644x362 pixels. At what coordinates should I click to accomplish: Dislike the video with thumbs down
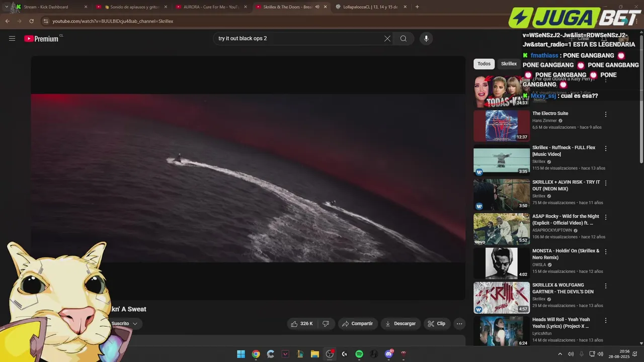[326, 324]
